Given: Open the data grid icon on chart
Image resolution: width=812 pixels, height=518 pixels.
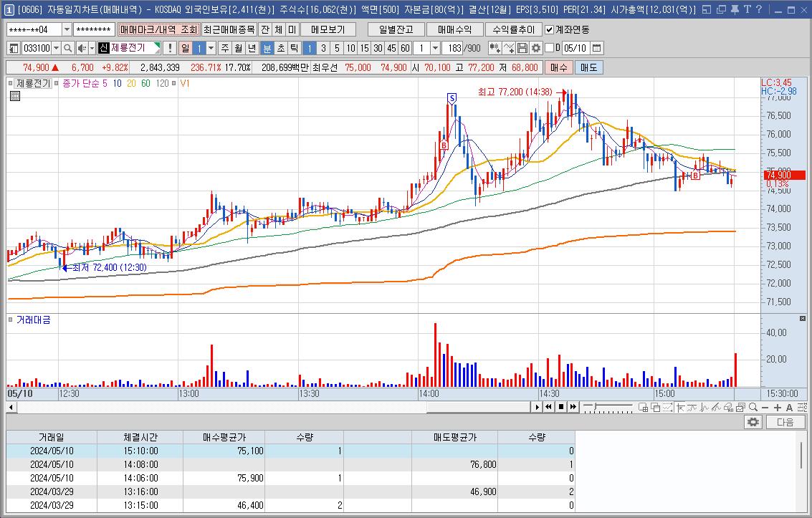Looking at the screenshot, I should pyautogui.click(x=15, y=96).
